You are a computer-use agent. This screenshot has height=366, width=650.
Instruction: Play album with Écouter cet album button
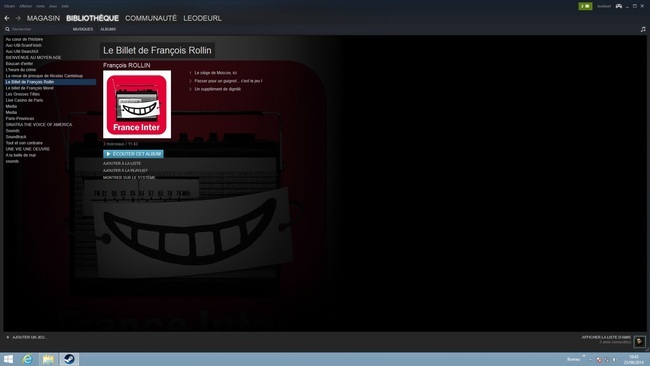pos(133,154)
